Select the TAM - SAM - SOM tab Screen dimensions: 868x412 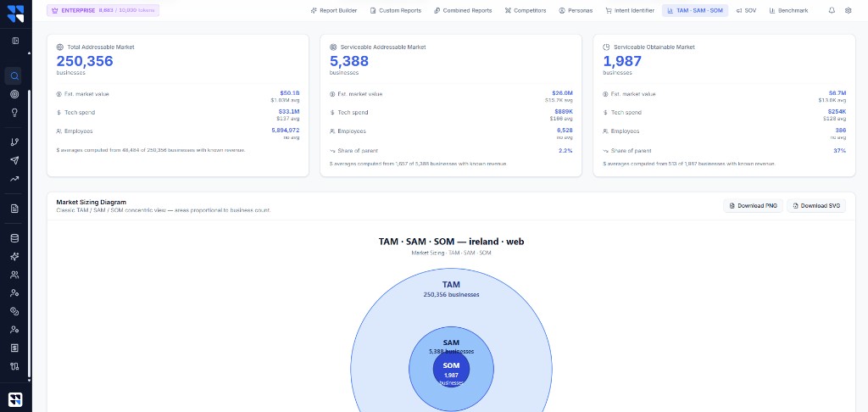point(695,10)
